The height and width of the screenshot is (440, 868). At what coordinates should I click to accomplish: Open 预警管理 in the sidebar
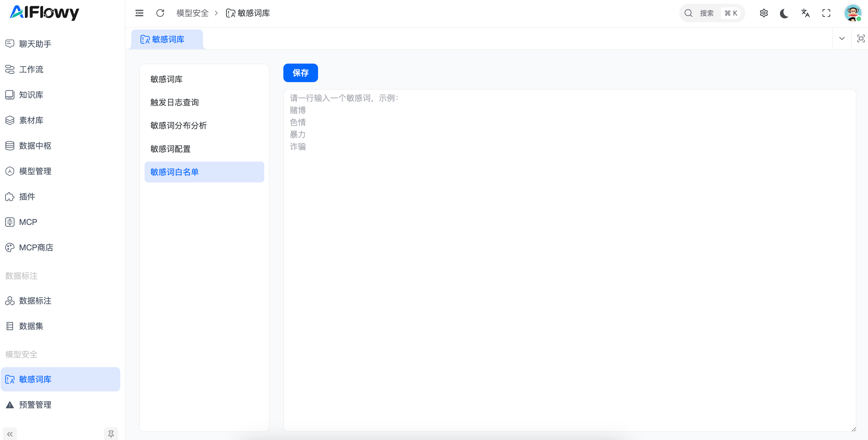point(35,405)
